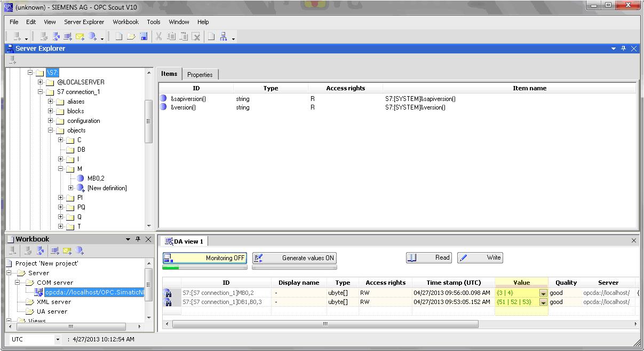Select the UA server folder in Workbook
The height and width of the screenshot is (351, 644).
(52, 311)
